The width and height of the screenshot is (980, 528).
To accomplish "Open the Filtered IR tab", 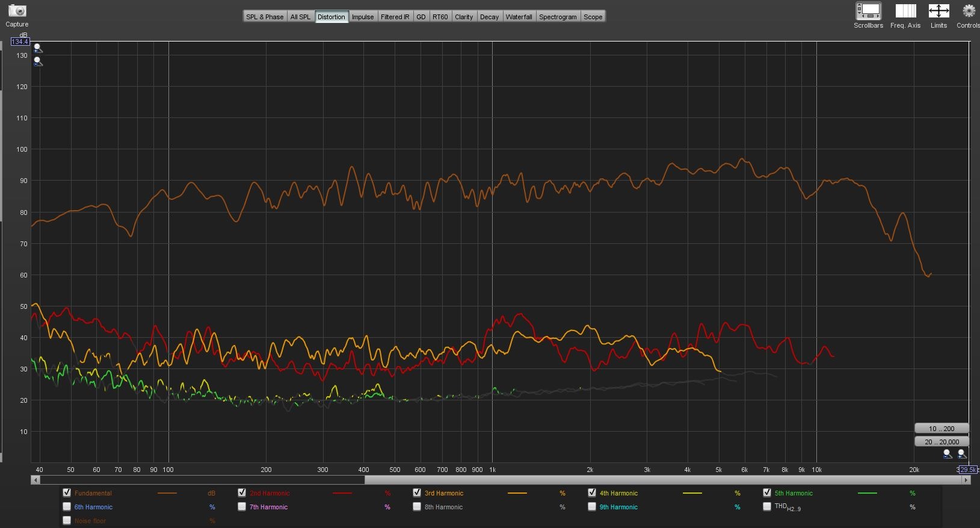I will (395, 17).
